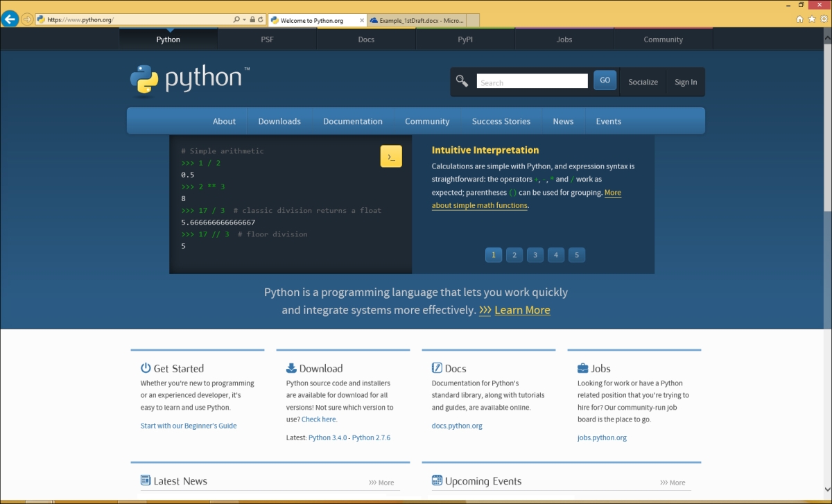Click the Latest News newspaper icon
Screen dimensions: 832x504
pyautogui.click(x=146, y=480)
